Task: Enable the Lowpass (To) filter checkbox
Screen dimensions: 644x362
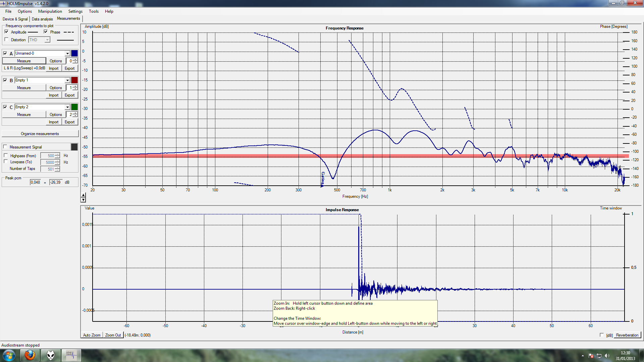Action: tap(6, 162)
